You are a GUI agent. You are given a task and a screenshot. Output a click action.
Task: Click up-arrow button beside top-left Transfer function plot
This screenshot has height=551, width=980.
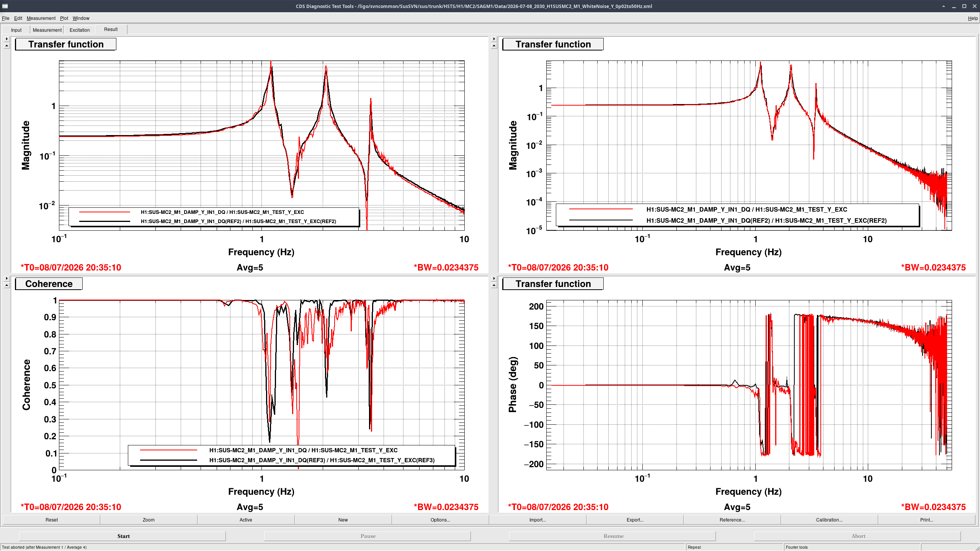tap(7, 46)
